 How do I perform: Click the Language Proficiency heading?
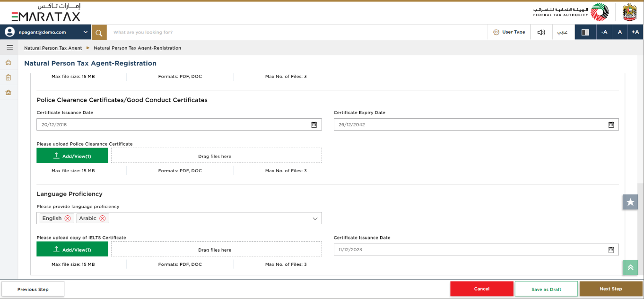tap(70, 194)
